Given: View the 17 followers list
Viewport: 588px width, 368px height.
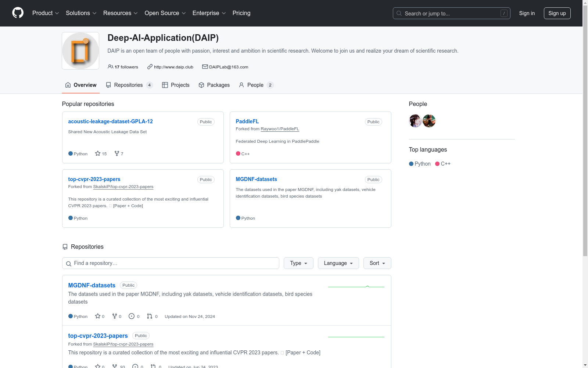Looking at the screenshot, I should tap(123, 67).
